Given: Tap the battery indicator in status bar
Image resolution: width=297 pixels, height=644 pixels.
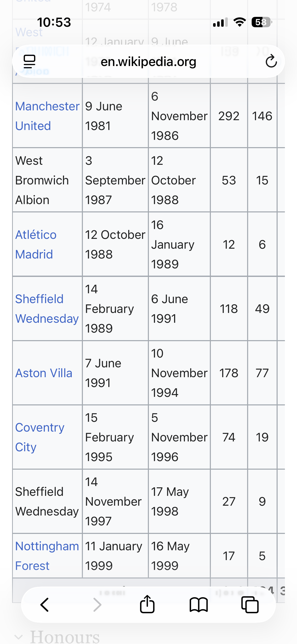Looking at the screenshot, I should pos(262,22).
